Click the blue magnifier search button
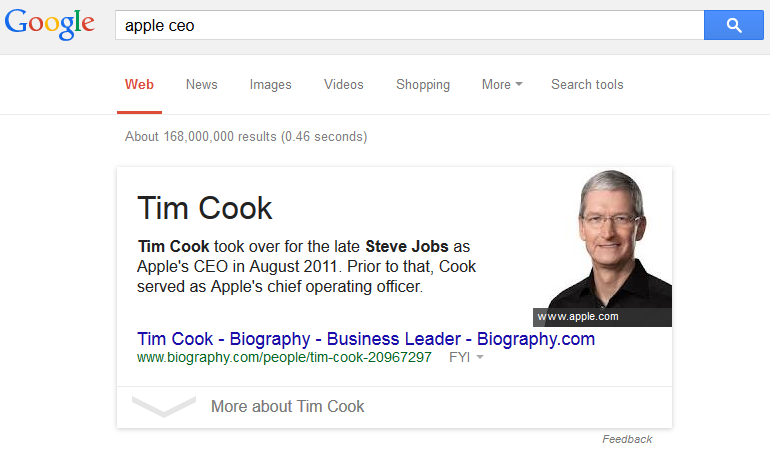The image size is (770, 450). coord(734,25)
